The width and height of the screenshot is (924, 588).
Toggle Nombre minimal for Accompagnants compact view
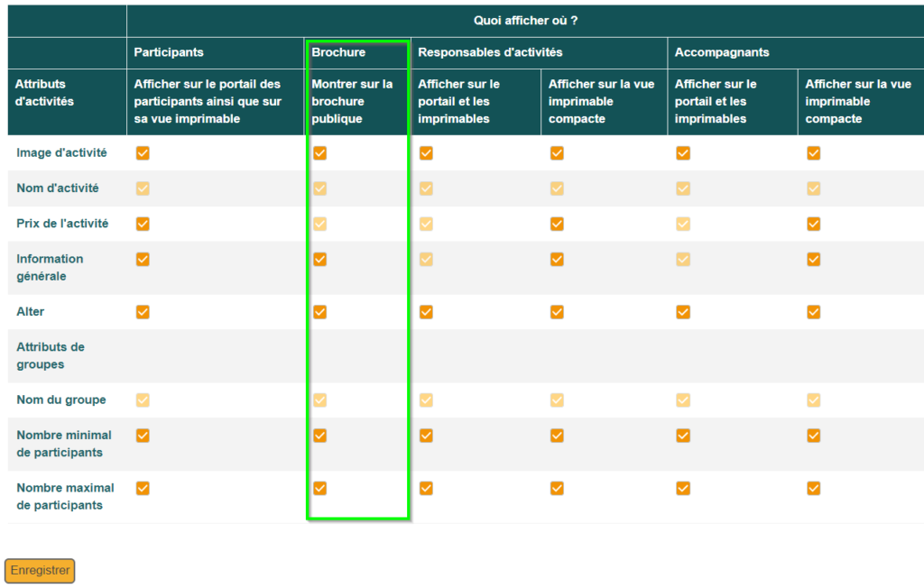(814, 436)
